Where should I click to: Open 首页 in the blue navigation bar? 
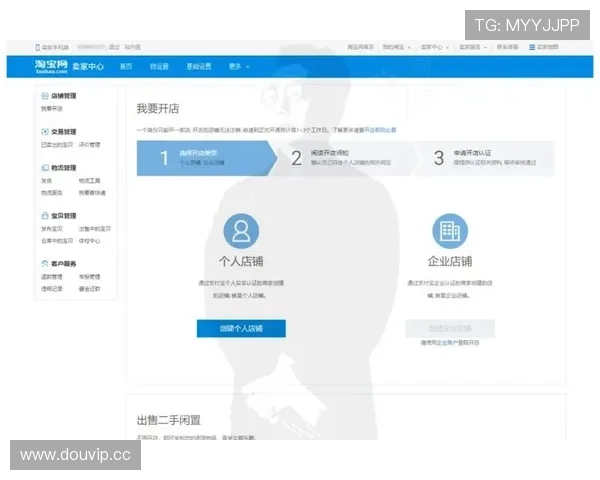[126, 67]
